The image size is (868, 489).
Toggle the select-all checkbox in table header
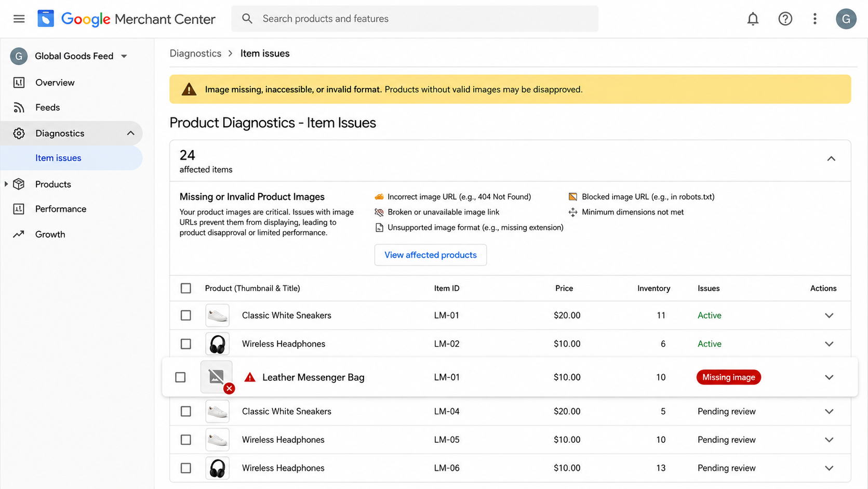(186, 288)
